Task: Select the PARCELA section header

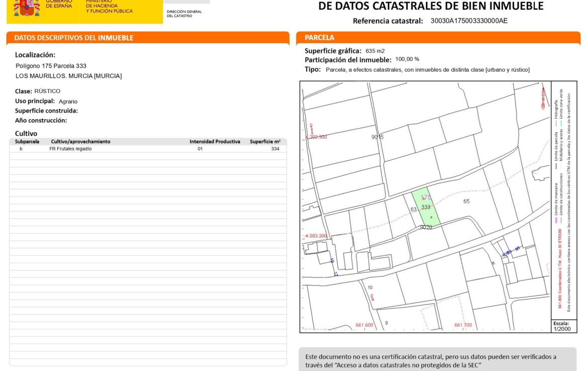Action: click(x=320, y=38)
